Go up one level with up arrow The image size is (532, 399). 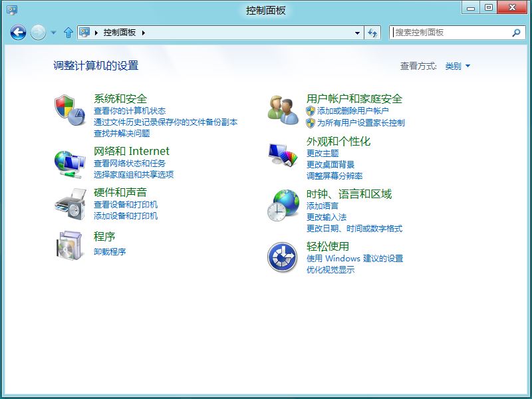68,33
